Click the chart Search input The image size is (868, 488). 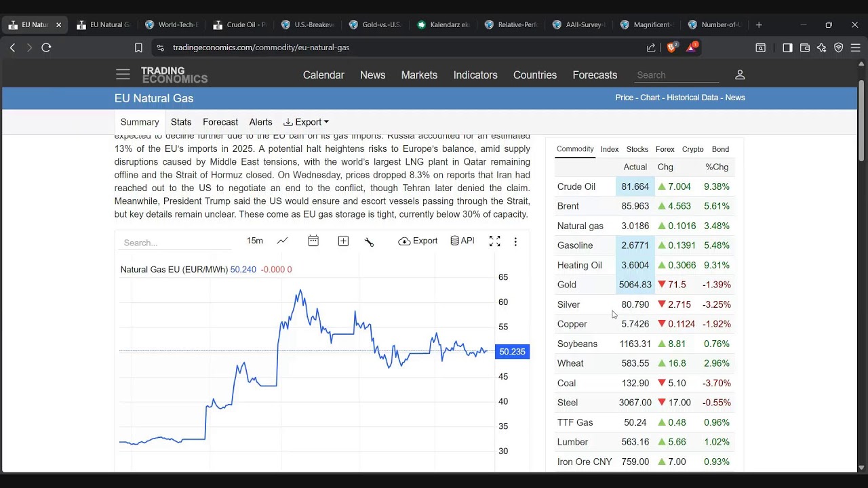coord(176,243)
